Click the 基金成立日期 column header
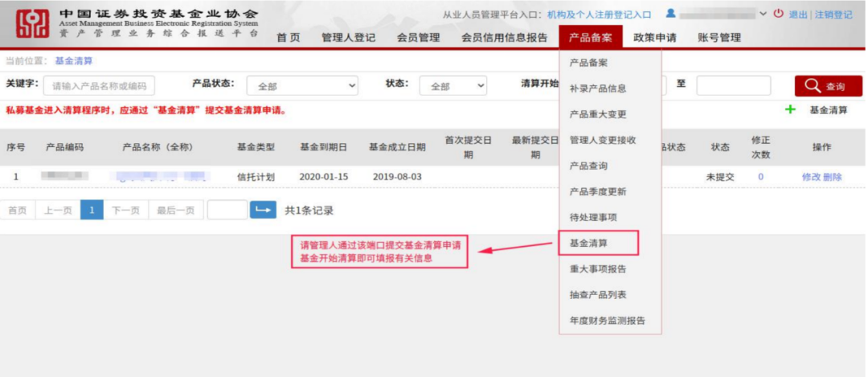 398,147
